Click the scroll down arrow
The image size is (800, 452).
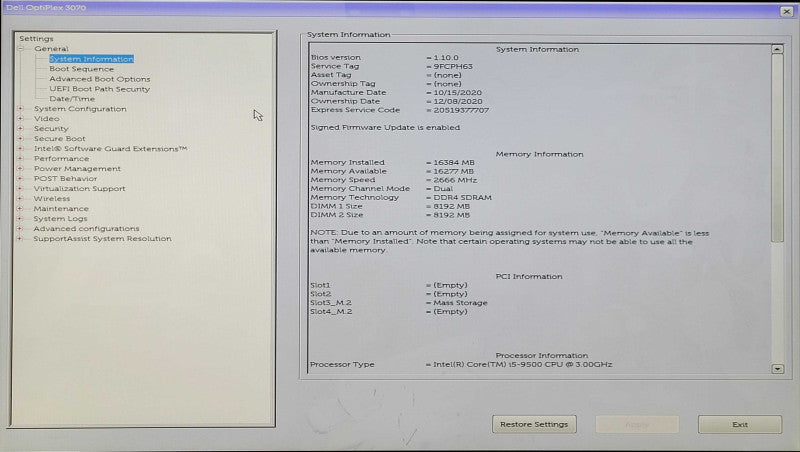777,368
